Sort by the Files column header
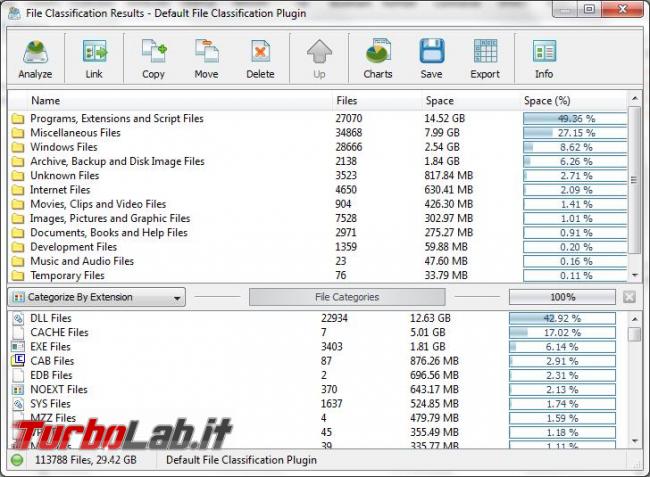650x477 pixels. click(347, 101)
